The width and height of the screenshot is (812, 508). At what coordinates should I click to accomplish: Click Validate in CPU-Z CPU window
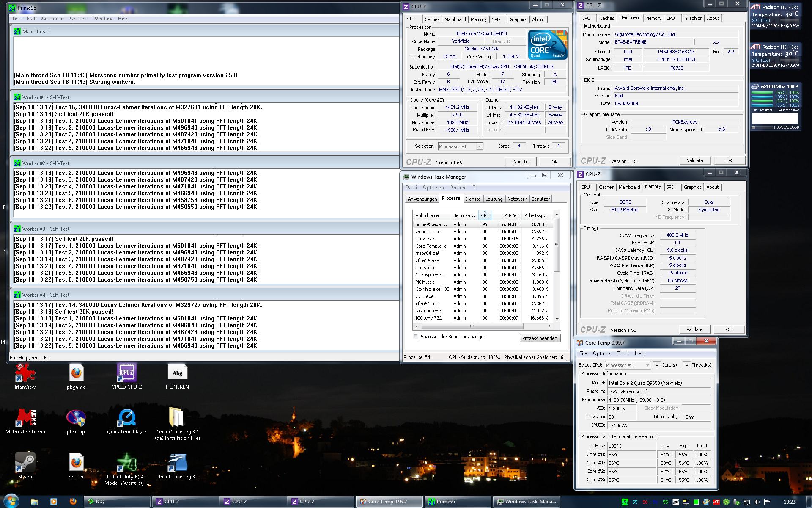point(520,162)
